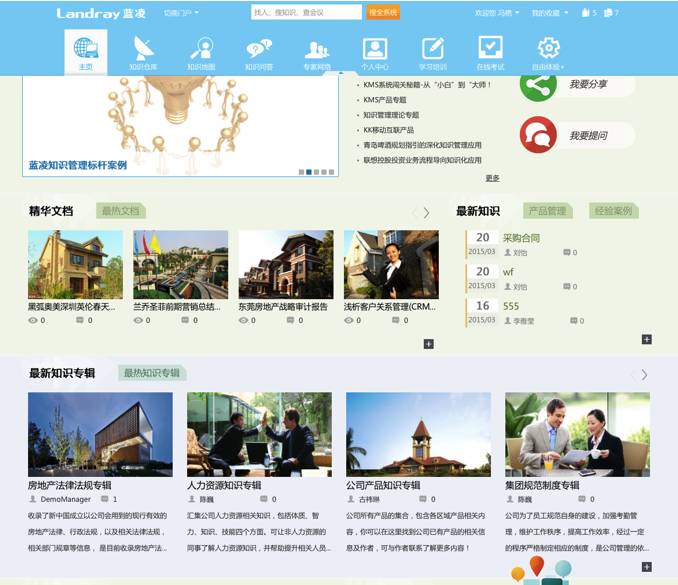Click plus icon at bottom of albums section
Image resolution: width=678 pixels, height=585 pixels.
pyautogui.click(x=646, y=567)
